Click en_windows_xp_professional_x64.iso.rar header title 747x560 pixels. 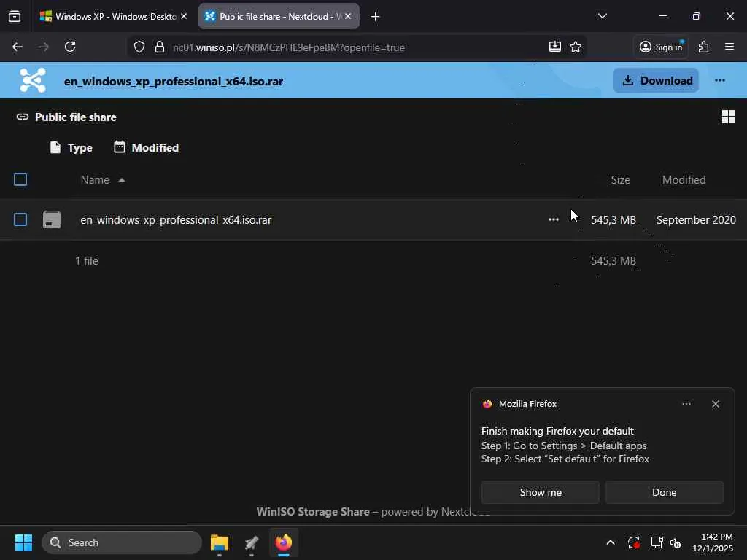click(x=174, y=82)
